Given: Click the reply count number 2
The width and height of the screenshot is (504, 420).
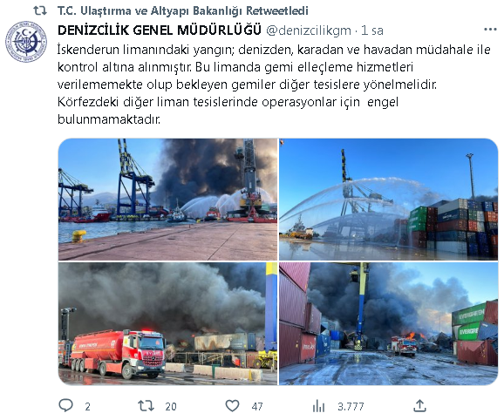Looking at the screenshot, I should [87, 407].
